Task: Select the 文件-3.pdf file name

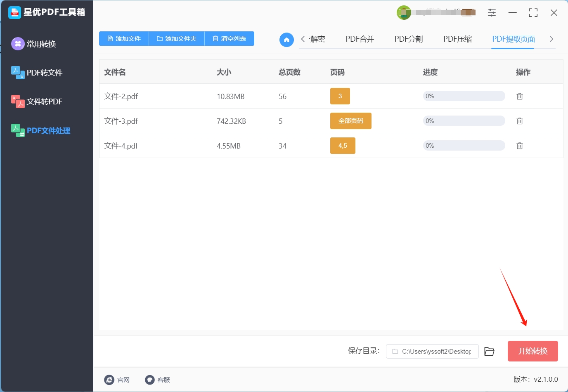Action: pyautogui.click(x=121, y=121)
